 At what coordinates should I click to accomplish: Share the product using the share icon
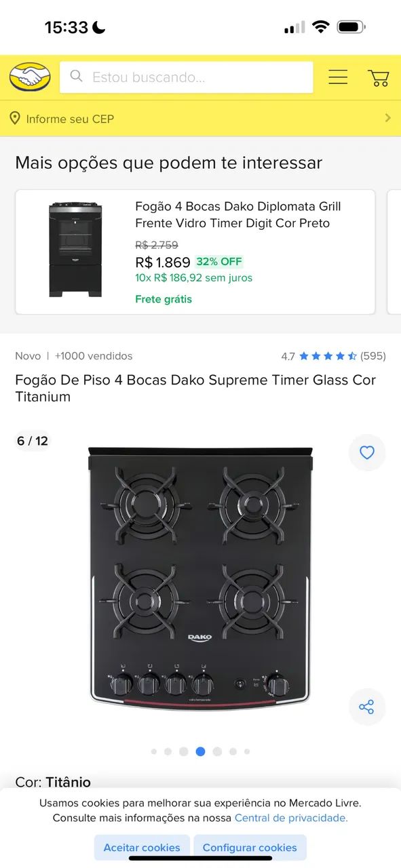(x=367, y=707)
